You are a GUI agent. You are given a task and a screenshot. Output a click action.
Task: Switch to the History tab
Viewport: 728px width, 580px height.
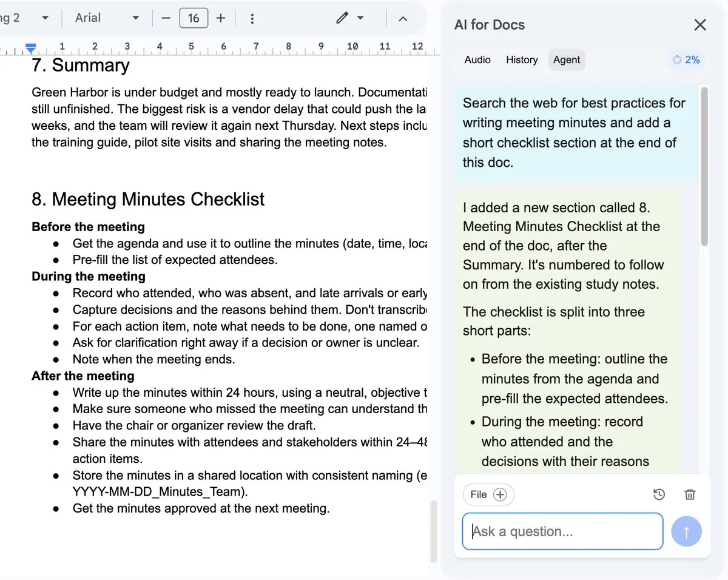point(522,59)
